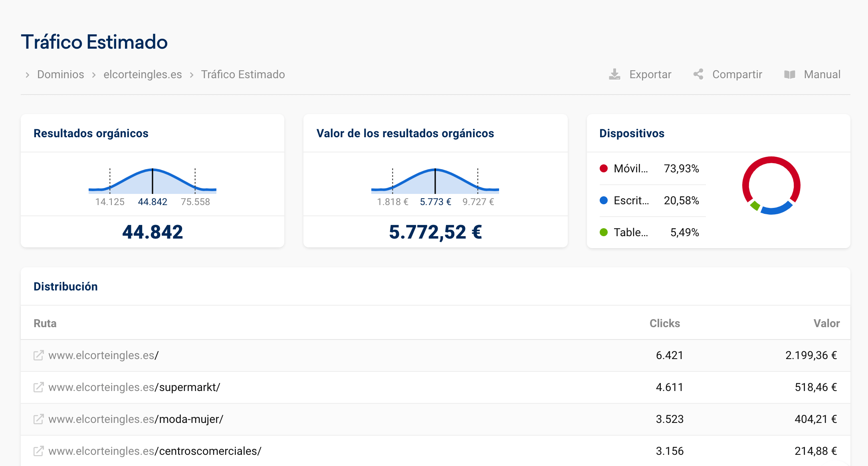
Task: Open the Manual link label
Action: click(822, 75)
